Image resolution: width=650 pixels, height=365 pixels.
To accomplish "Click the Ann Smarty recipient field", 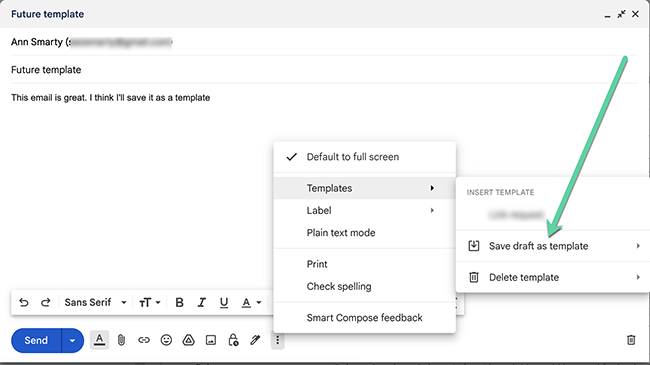I will click(324, 42).
